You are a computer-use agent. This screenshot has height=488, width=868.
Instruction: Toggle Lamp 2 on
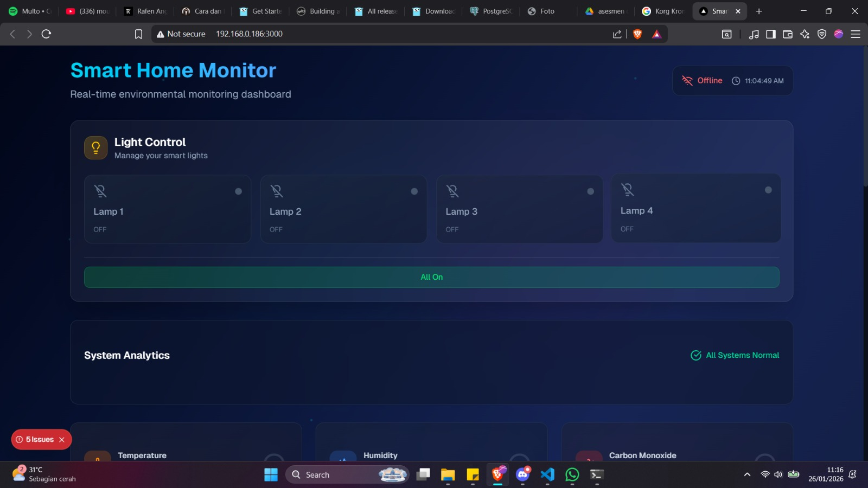tap(343, 209)
